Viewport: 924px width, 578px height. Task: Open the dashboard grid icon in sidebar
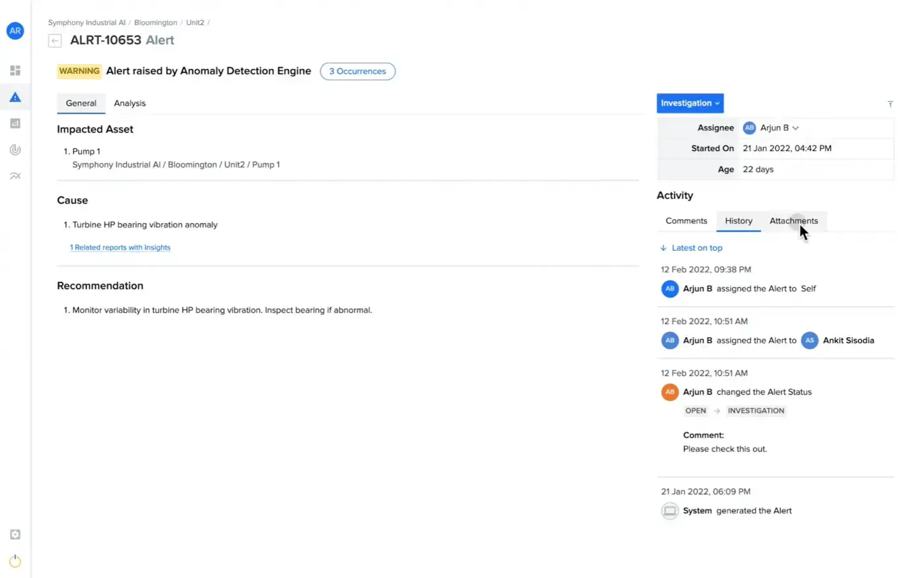tap(15, 71)
